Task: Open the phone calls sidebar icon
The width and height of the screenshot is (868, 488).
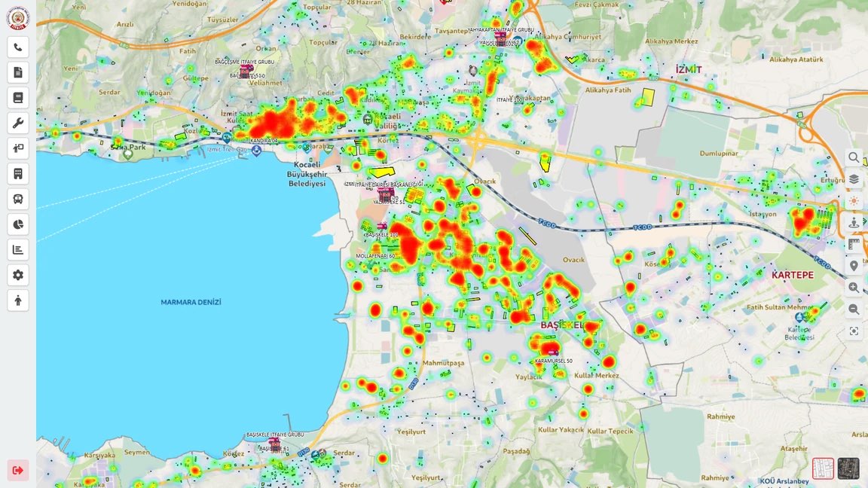Action: pyautogui.click(x=18, y=47)
